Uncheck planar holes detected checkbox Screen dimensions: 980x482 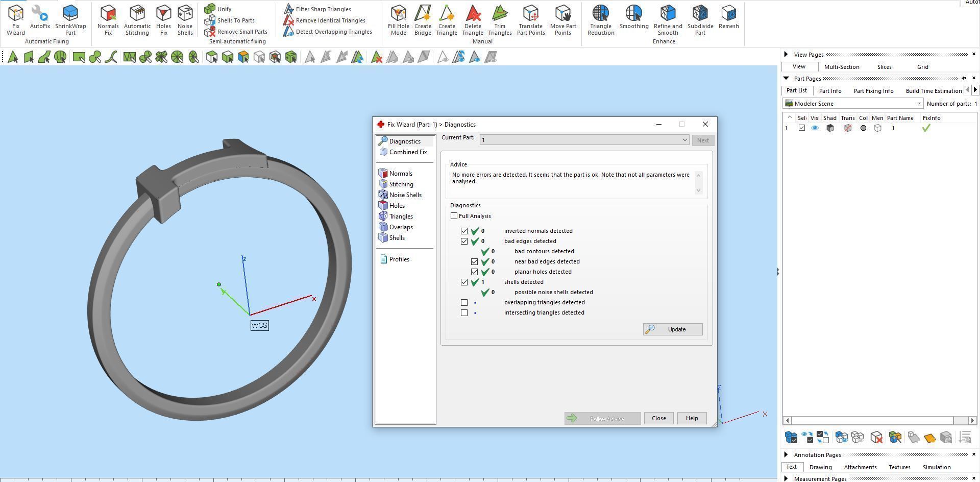474,272
